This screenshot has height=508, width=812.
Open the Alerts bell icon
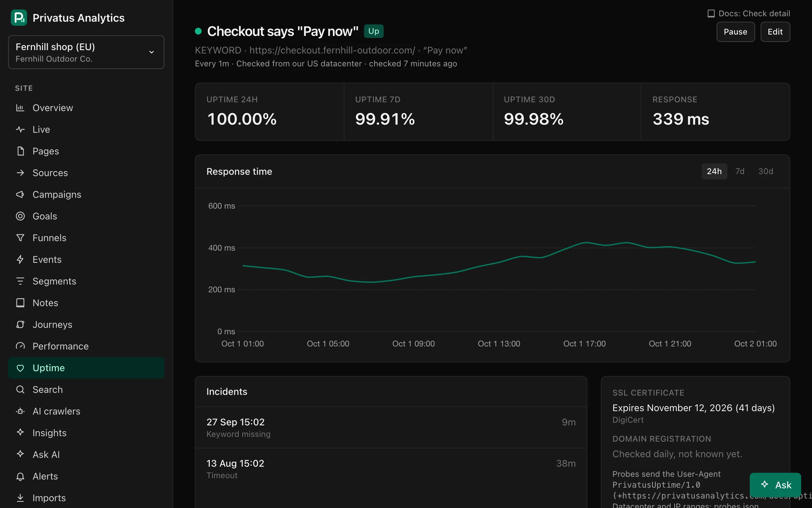[20, 476]
